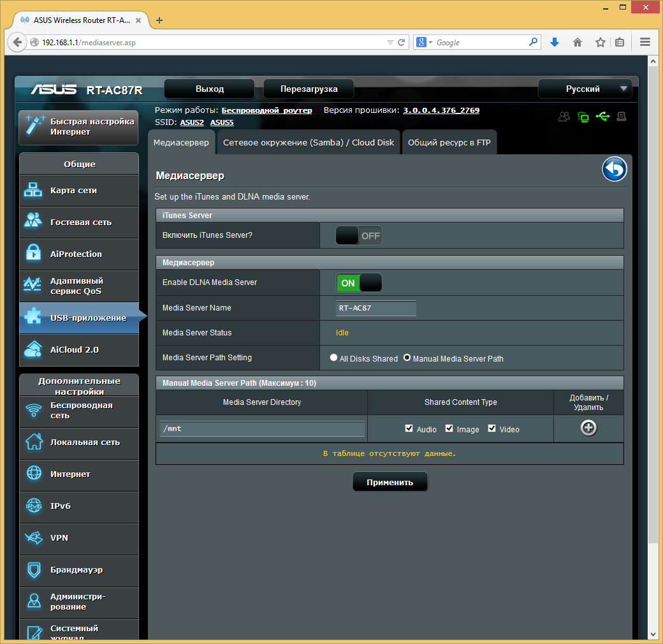Open VPN settings
Viewport: 663px width, 644px height.
(79, 538)
